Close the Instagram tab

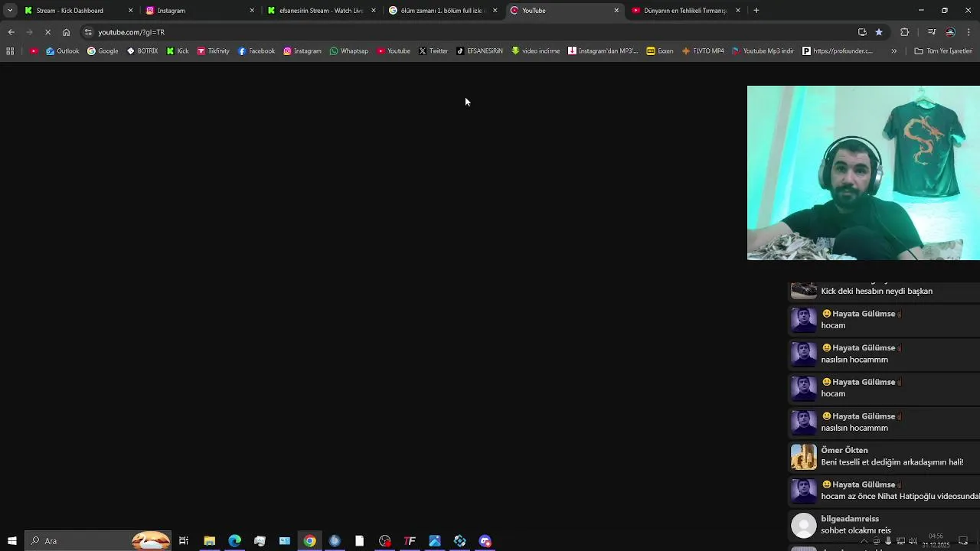(252, 11)
